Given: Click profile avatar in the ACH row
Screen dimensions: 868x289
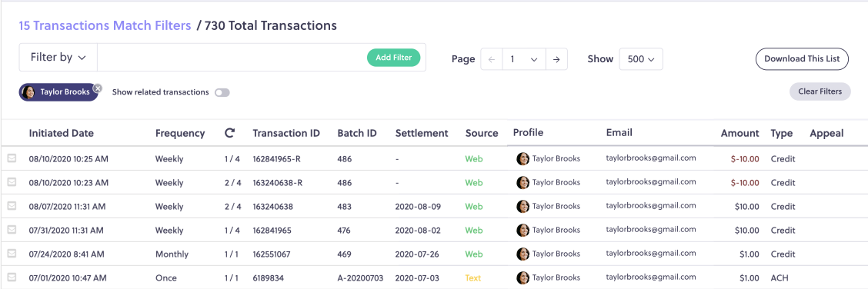Looking at the screenshot, I should click(522, 277).
